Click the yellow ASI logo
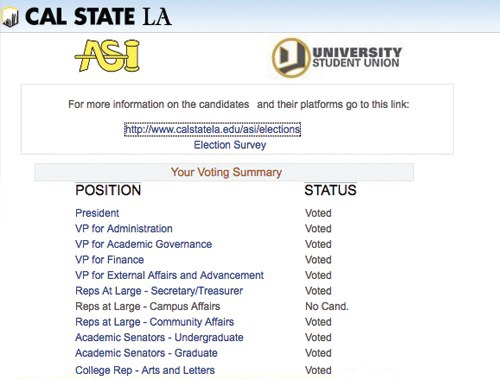The width and height of the screenshot is (500, 380). pos(107,56)
